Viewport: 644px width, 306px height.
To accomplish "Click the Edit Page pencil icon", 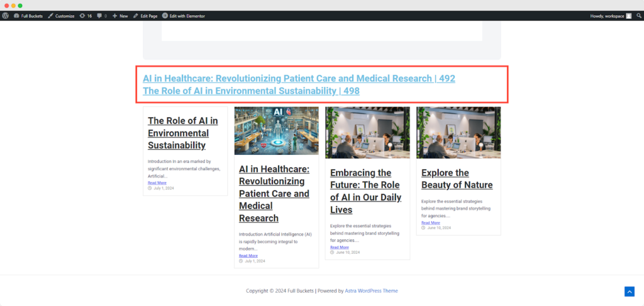I will tap(136, 16).
